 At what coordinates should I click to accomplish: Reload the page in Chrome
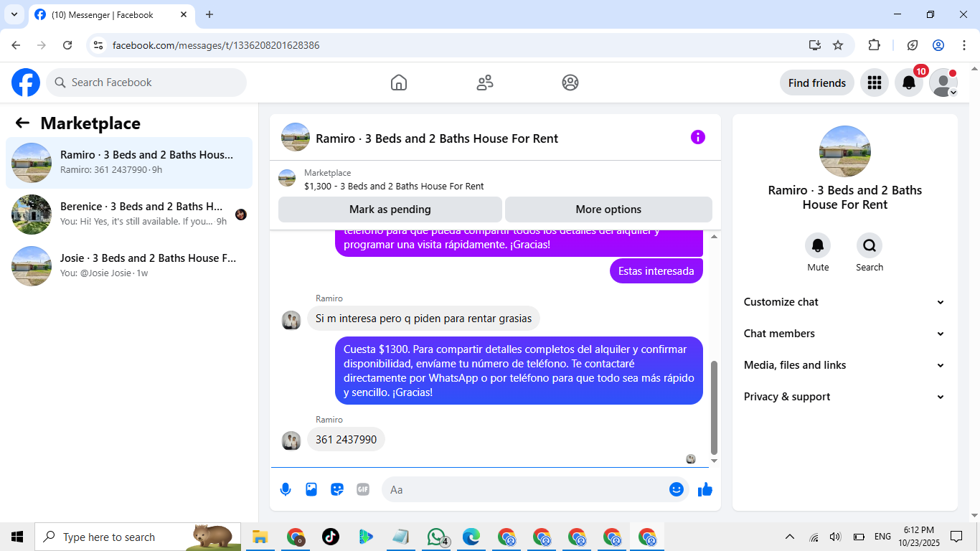point(67,45)
